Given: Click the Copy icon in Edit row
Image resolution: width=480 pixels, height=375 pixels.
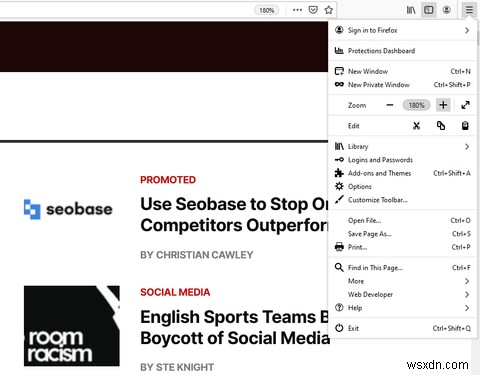Looking at the screenshot, I should 441,126.
